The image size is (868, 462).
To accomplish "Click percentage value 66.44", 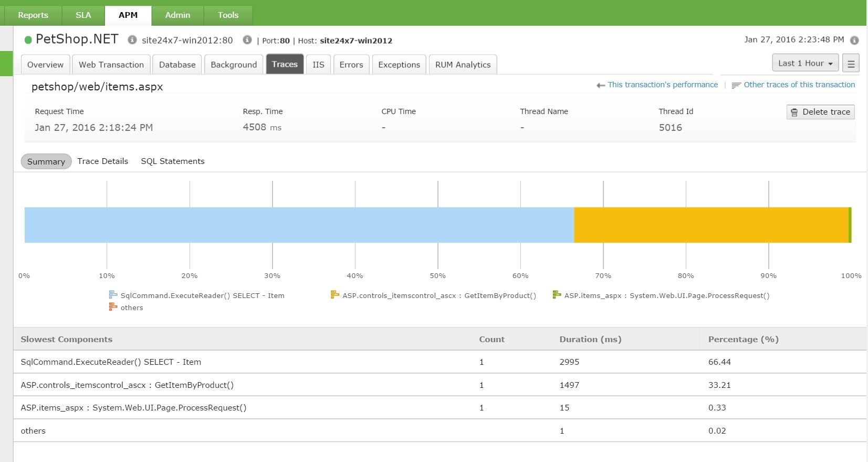I will pyautogui.click(x=719, y=362).
